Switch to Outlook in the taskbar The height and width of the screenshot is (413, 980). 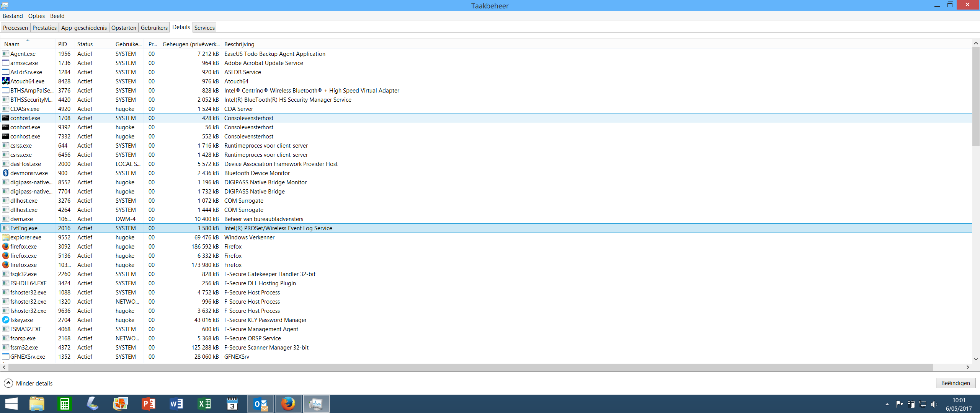261,404
